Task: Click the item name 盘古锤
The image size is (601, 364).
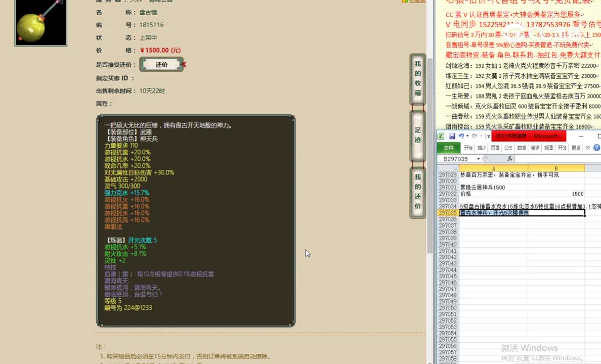Action: pos(148,12)
